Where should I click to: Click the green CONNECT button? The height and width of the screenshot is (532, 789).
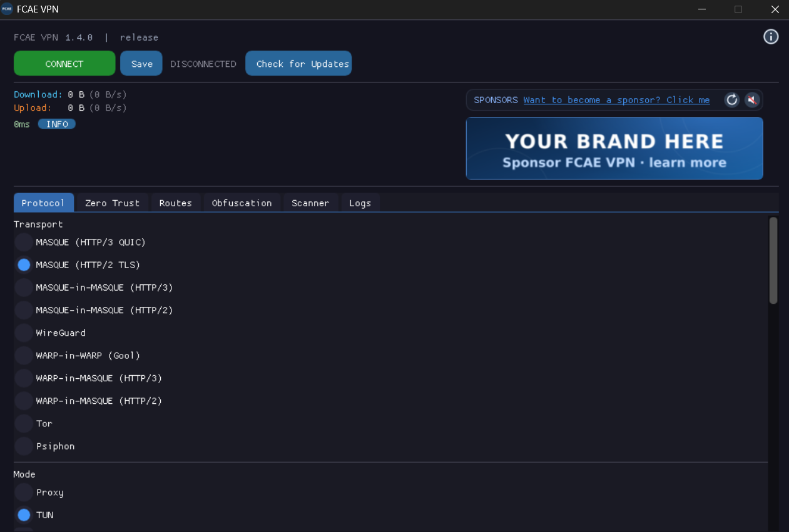pos(64,64)
